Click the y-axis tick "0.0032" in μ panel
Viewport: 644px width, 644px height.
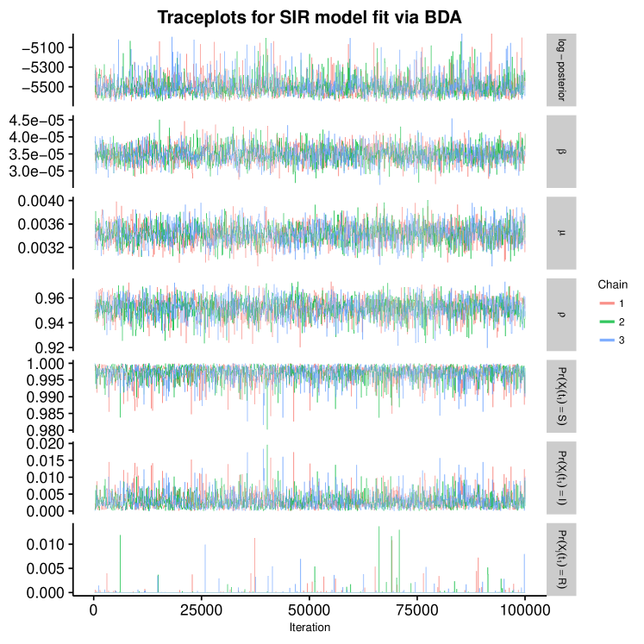(x=41, y=247)
